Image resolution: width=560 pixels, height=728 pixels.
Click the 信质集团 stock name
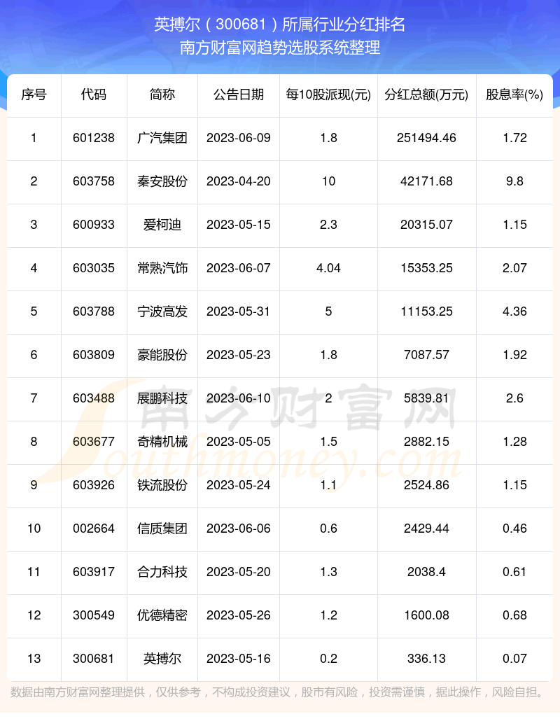(162, 528)
